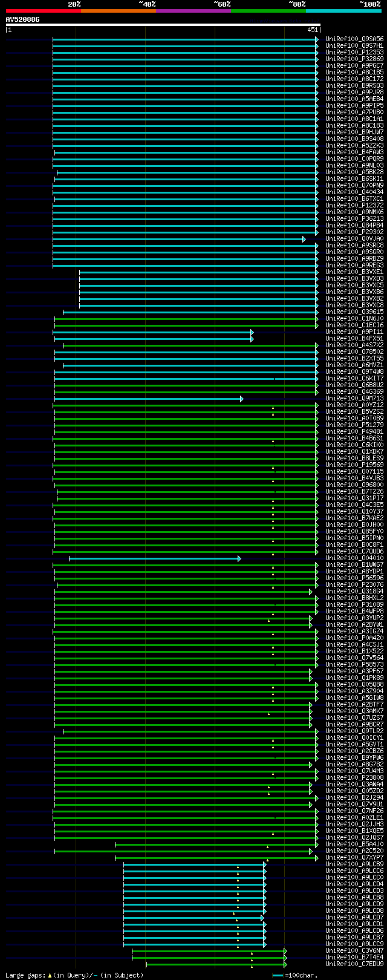387x980 pixels.
Task: Click the green alignment bar for UniRef100_A2BTF7
Action: 183,705
